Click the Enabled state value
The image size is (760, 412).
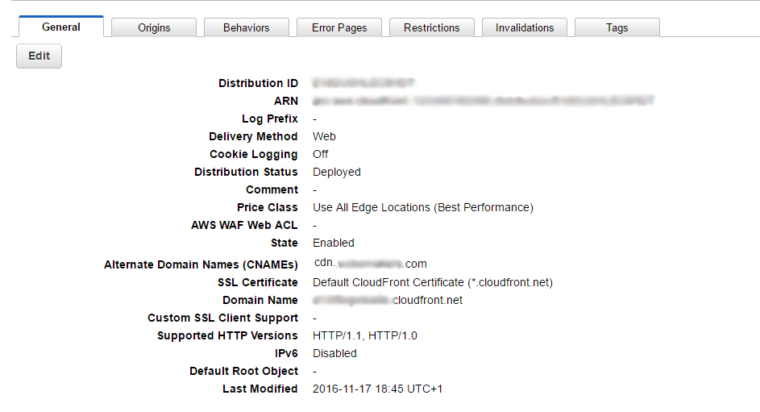(x=333, y=243)
